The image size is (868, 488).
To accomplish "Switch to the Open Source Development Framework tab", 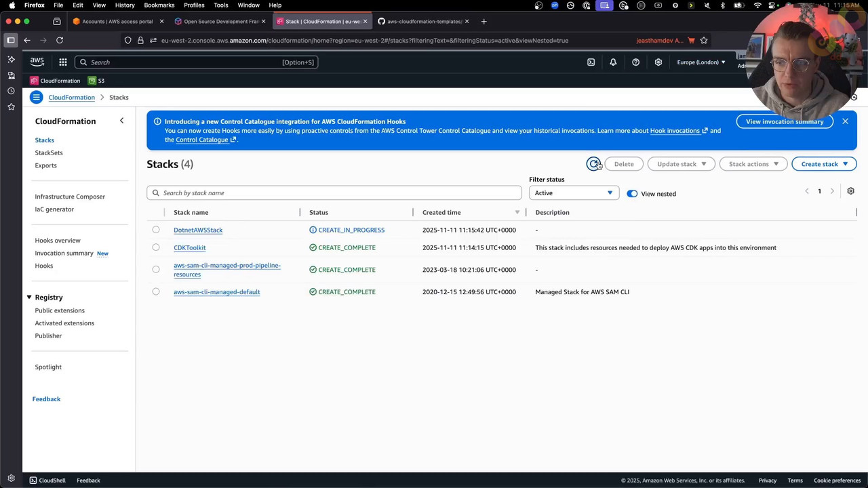I will [220, 22].
